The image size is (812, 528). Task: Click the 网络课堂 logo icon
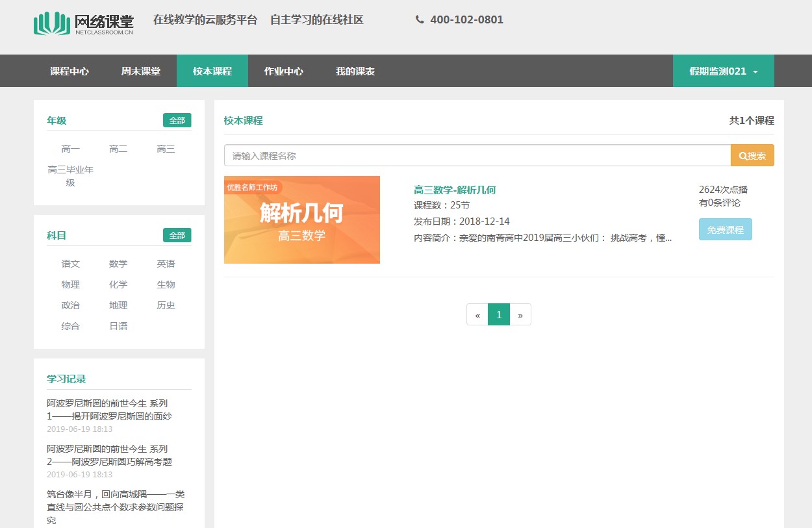tap(51, 23)
